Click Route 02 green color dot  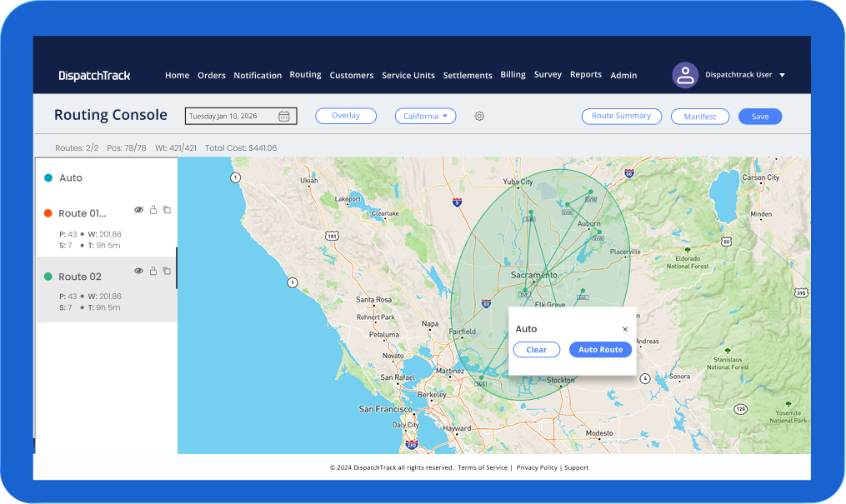coord(48,277)
